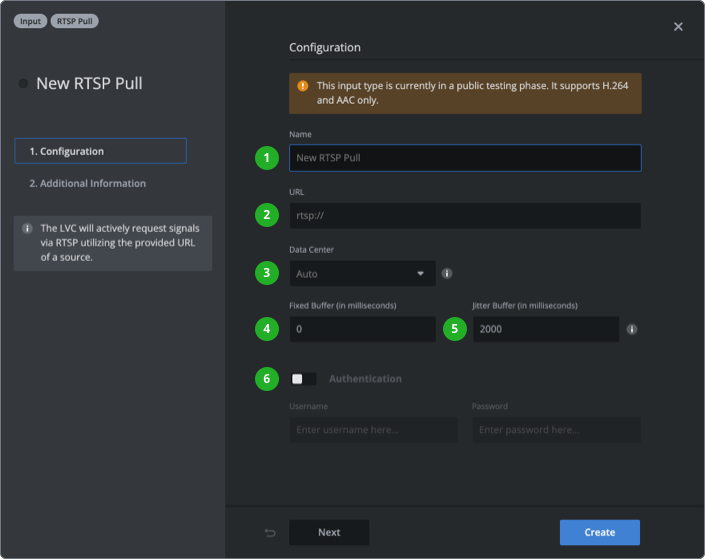
Task: Click the Jitter Buffer value field
Action: tap(545, 329)
